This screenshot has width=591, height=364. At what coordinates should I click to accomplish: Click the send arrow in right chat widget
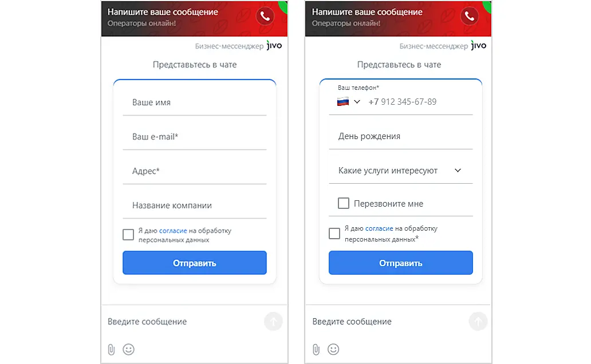tap(478, 322)
